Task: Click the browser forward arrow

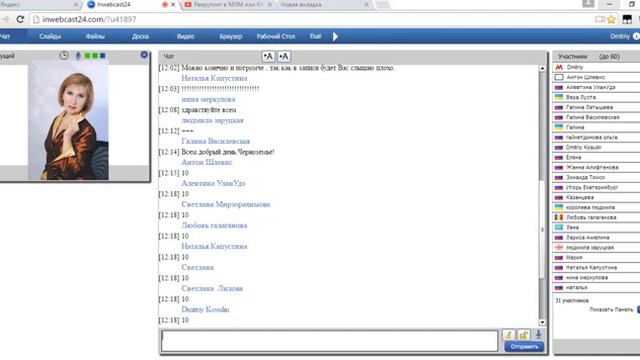Action: click(5, 19)
